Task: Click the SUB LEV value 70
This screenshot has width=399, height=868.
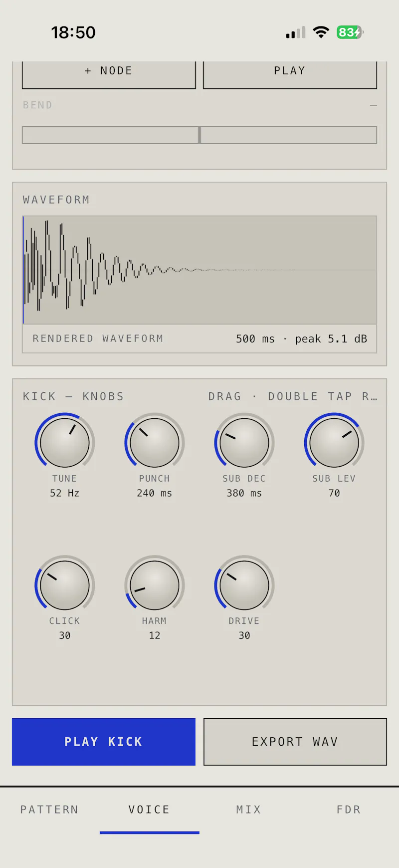Action: tap(334, 493)
